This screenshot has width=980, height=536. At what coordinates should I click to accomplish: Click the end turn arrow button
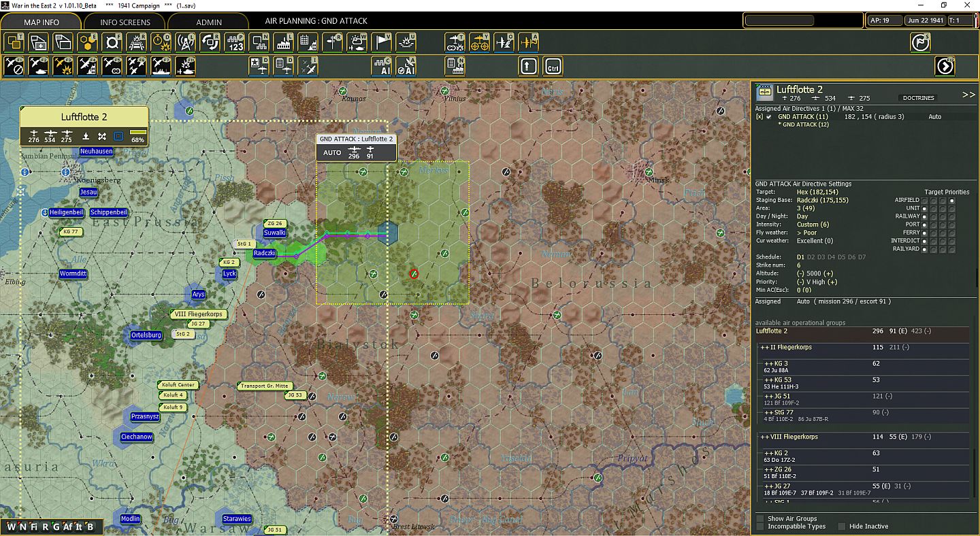pyautogui.click(x=945, y=66)
